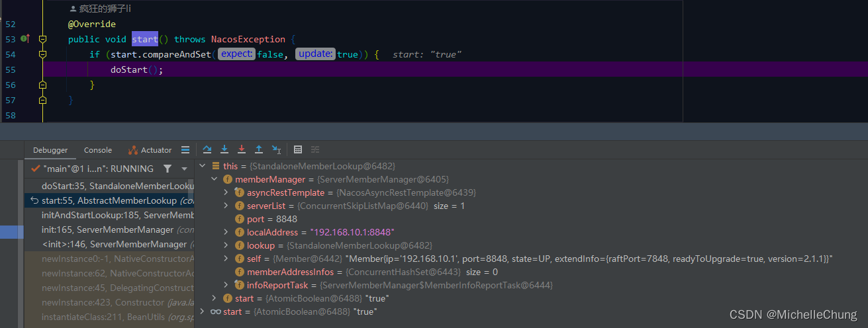Select the newInstance:62 stack frame

110,273
